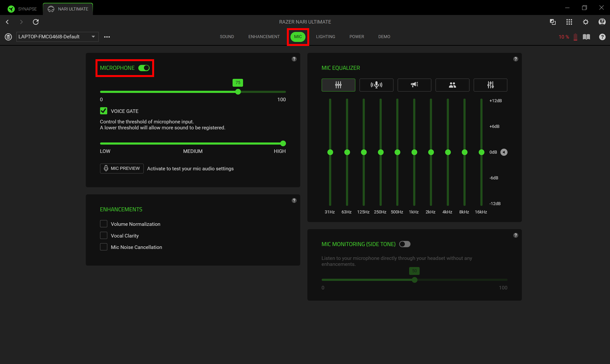The width and height of the screenshot is (610, 364).
Task: Open the mic equalizer help question mark
Action: 515,59
